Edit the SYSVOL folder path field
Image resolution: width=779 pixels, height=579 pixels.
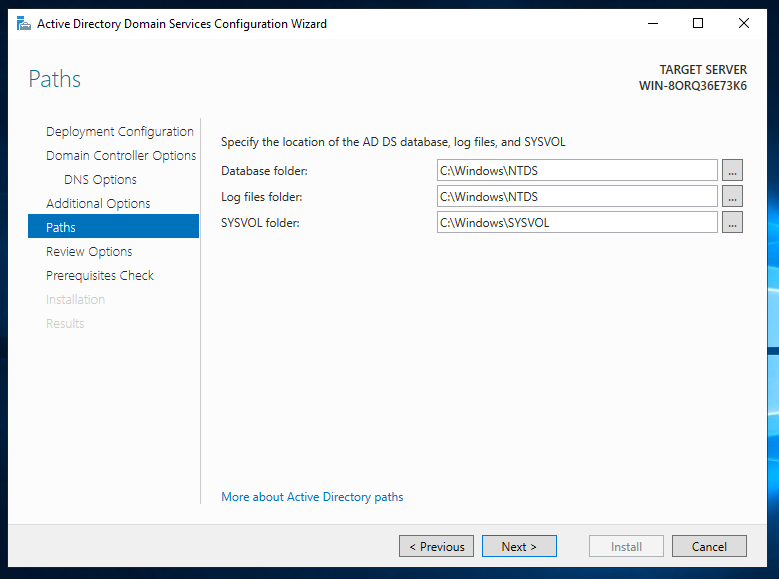click(x=577, y=222)
